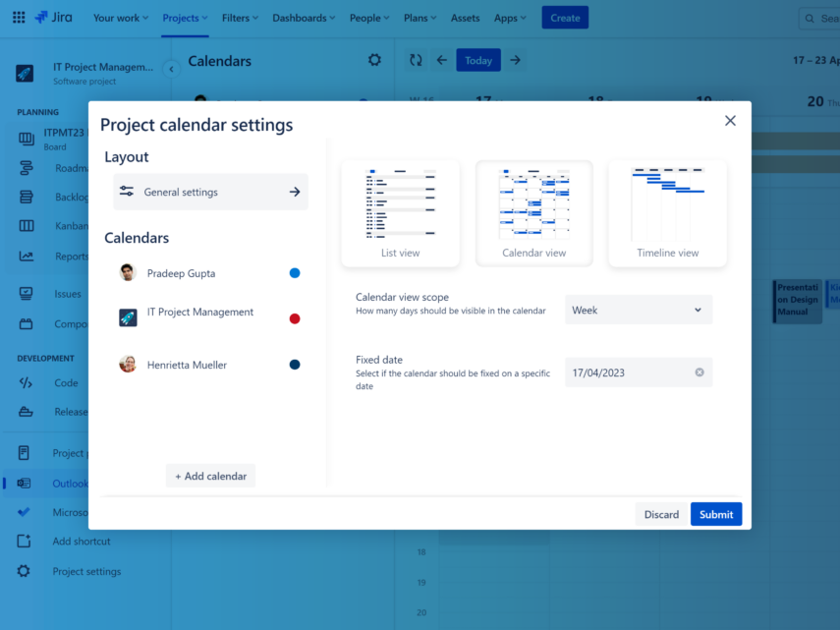Click the Submit button
Viewport: 840px width, 630px height.
(x=715, y=514)
